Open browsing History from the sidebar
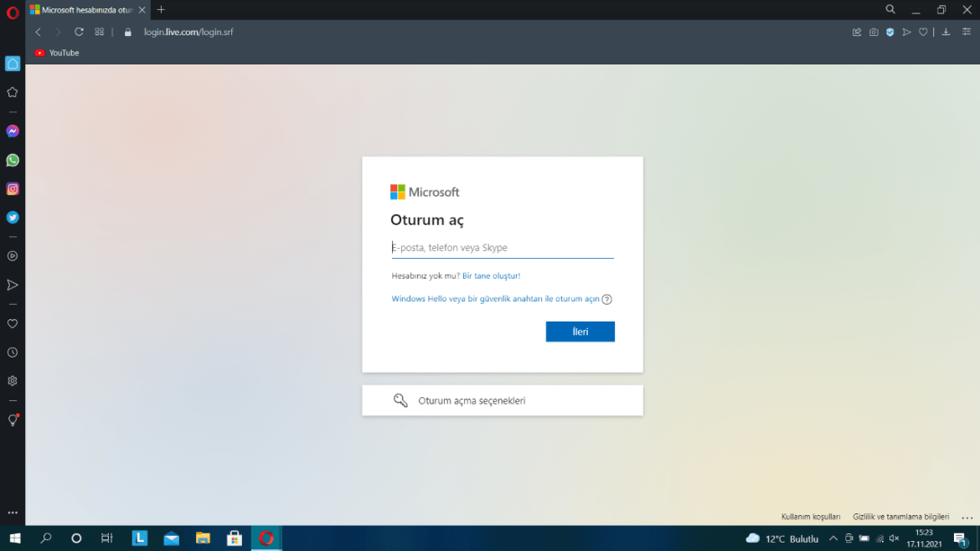Viewport: 980px width, 551px height. pos(12,352)
